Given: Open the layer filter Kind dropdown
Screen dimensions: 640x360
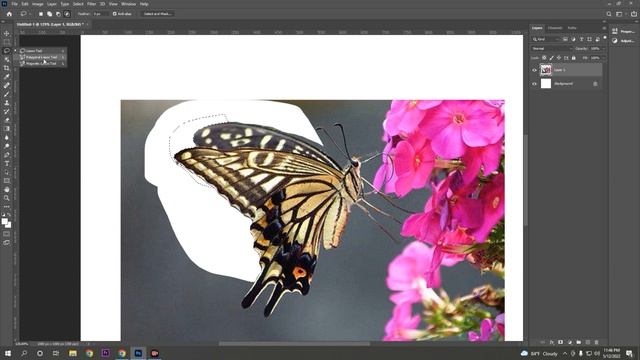Looking at the screenshot, I should click(545, 39).
